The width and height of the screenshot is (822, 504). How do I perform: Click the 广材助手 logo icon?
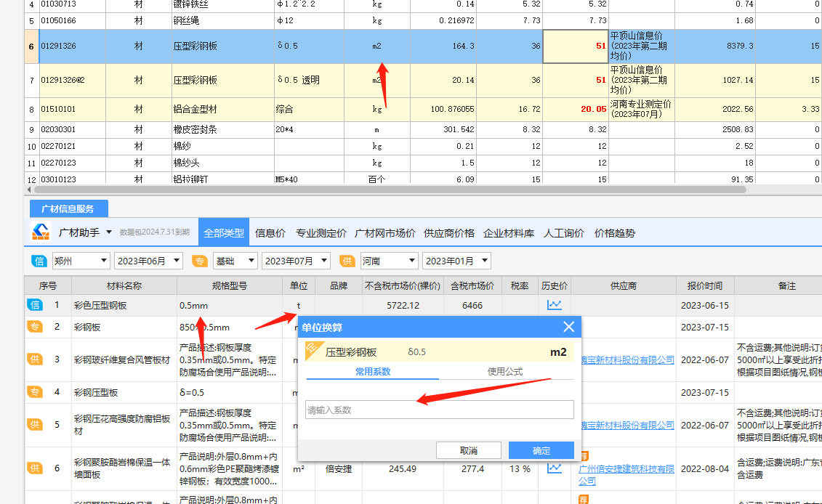click(x=41, y=232)
